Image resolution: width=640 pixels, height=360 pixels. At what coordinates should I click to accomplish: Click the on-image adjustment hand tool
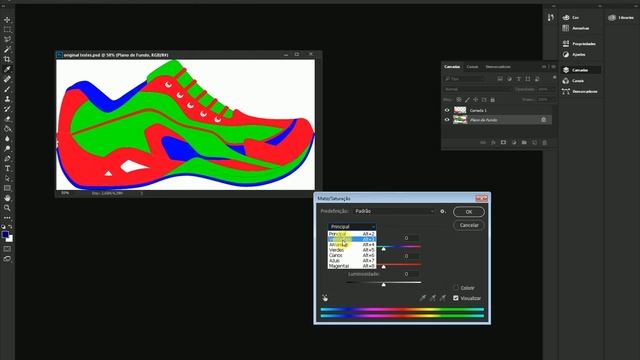(x=325, y=298)
